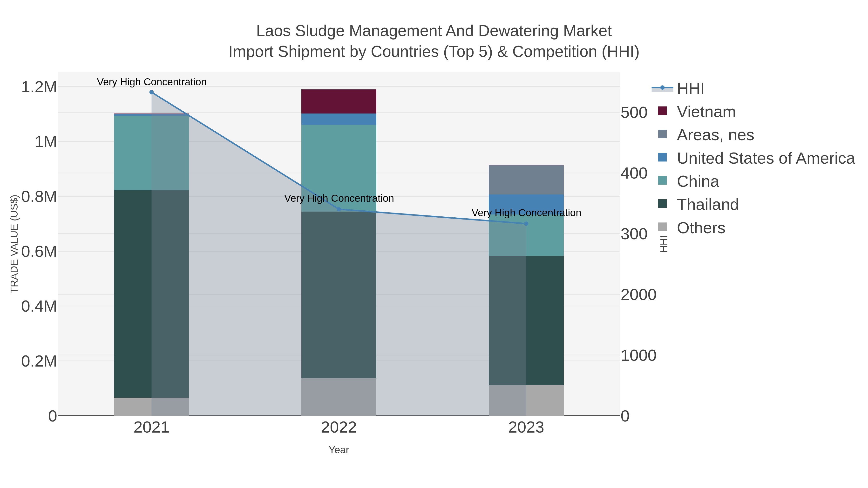Click the 0.4M y-axis tick label
The width and height of the screenshot is (868, 488).
coord(39,307)
